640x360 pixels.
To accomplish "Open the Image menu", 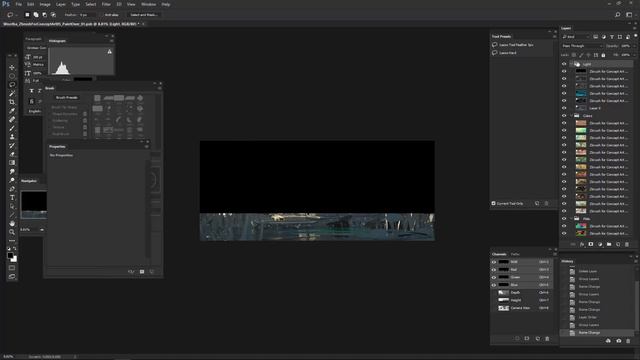I will (x=45, y=4).
